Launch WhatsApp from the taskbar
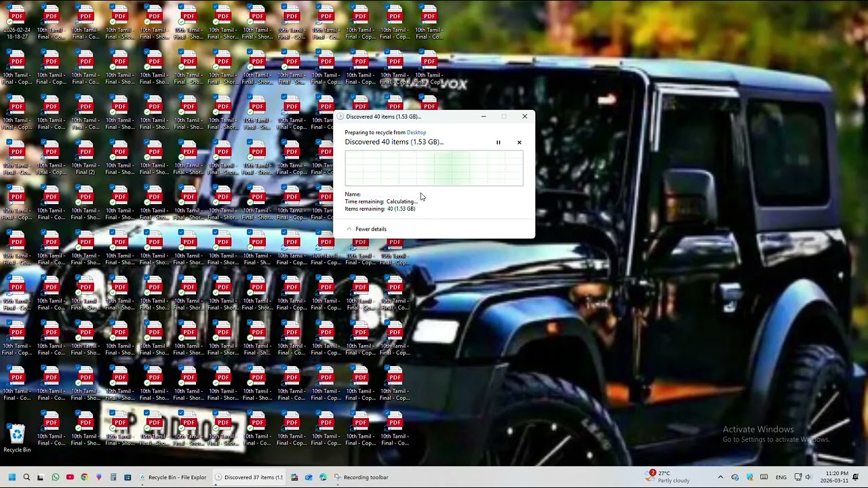This screenshot has width=868, height=488. (56, 477)
